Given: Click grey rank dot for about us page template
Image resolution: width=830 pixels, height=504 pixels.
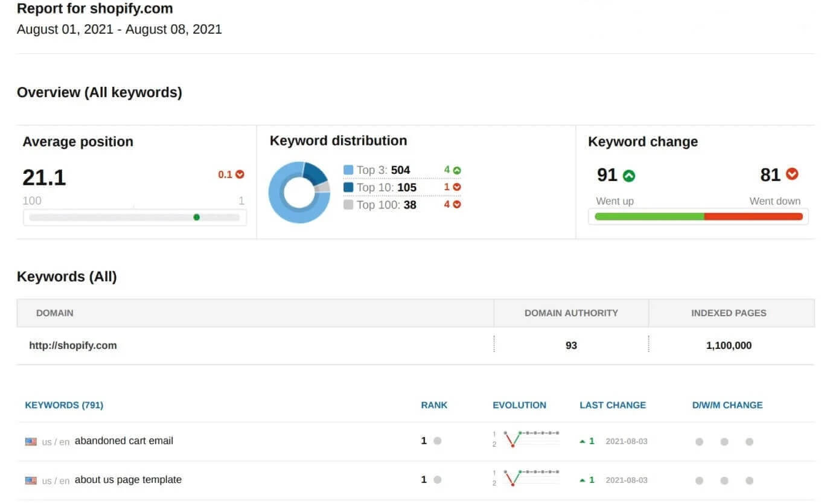Looking at the screenshot, I should [438, 480].
